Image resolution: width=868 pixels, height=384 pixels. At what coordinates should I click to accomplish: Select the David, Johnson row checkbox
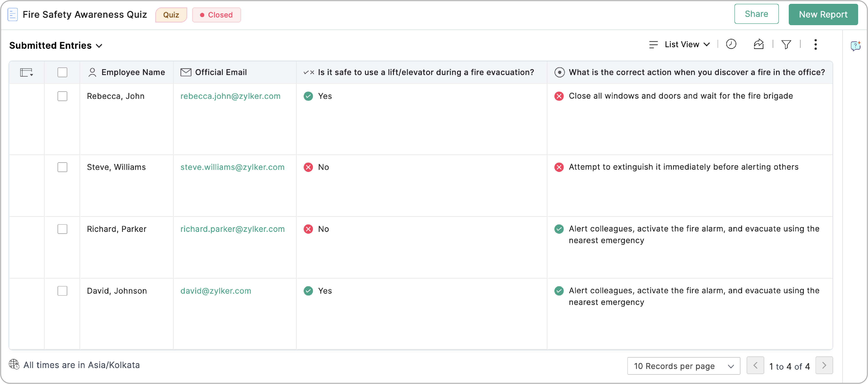62,291
